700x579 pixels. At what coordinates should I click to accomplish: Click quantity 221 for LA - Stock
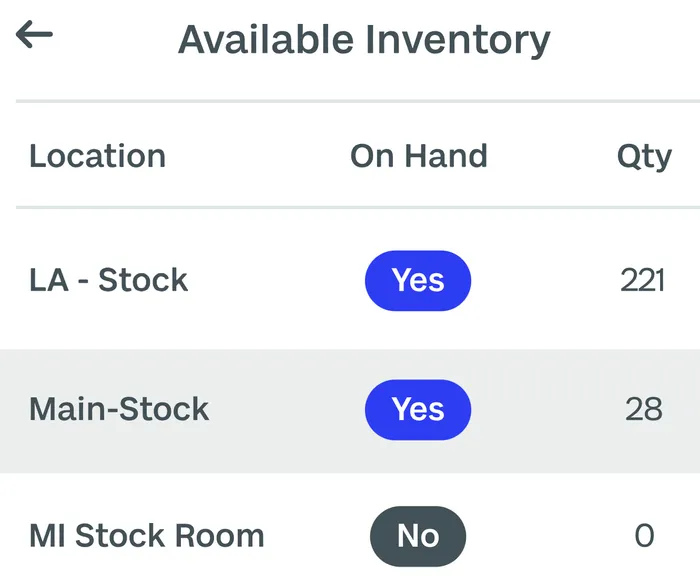(x=643, y=280)
